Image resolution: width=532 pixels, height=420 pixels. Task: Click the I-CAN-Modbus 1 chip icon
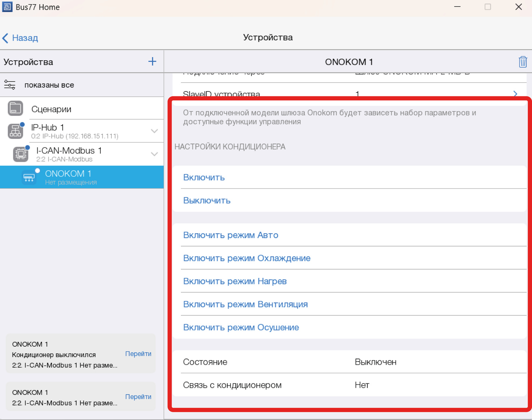coord(21,154)
